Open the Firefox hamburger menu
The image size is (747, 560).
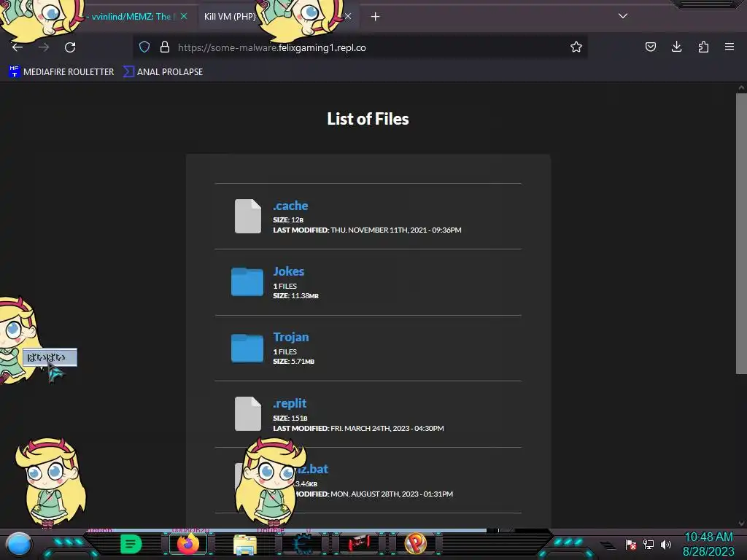[x=729, y=47]
